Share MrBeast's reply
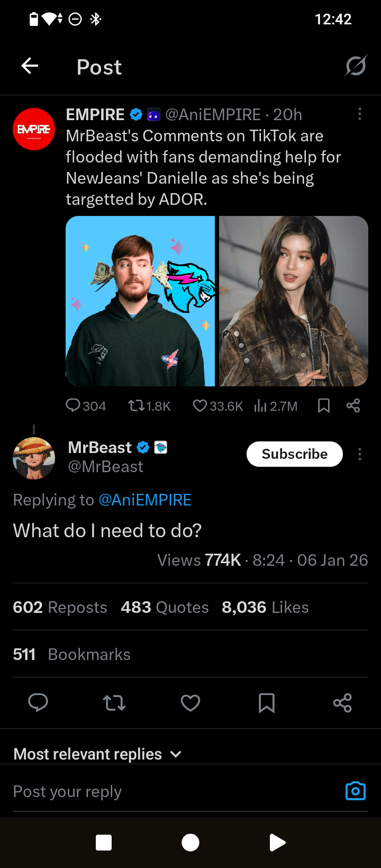The height and width of the screenshot is (868, 381). (x=342, y=703)
